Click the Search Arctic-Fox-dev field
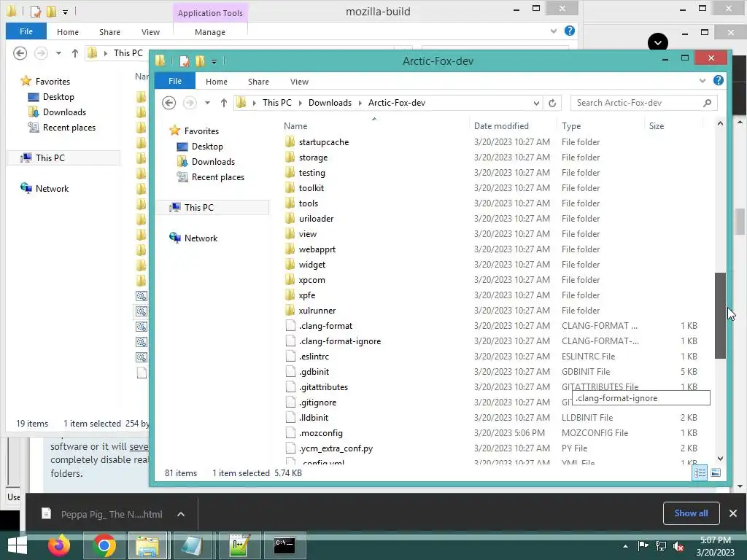The image size is (747, 560). (x=643, y=103)
